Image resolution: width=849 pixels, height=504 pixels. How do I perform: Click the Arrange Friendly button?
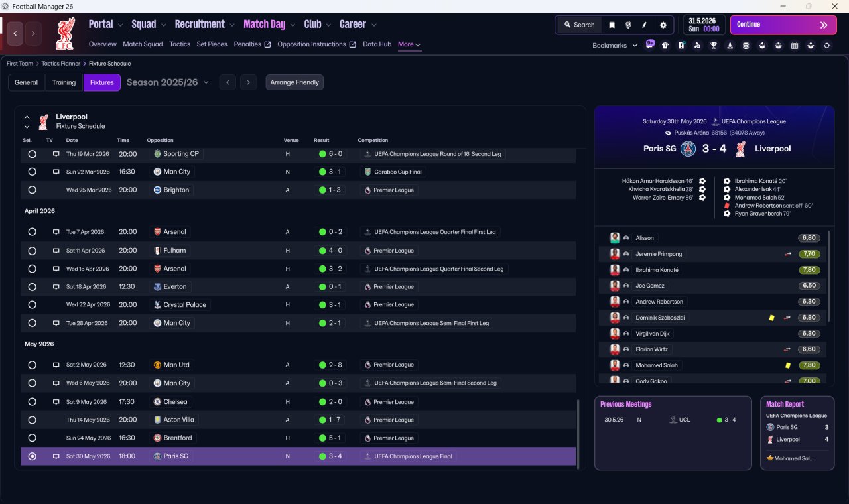coord(294,82)
